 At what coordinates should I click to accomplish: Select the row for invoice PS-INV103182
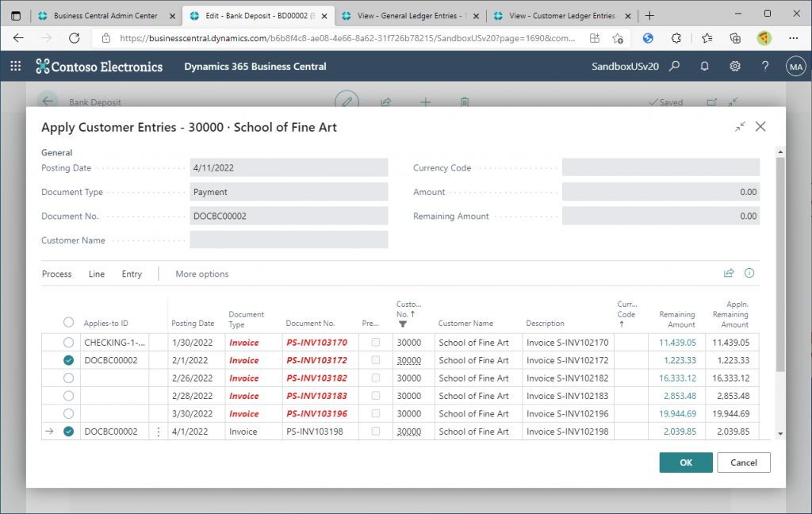click(68, 378)
